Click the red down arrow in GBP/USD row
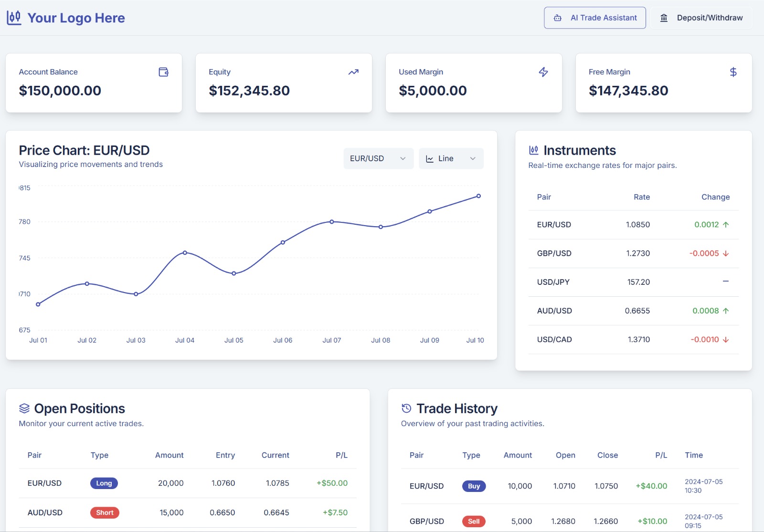The height and width of the screenshot is (532, 764). pos(726,253)
